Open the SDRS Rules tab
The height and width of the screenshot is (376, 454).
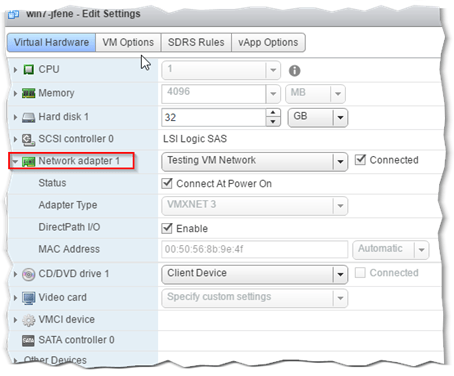coord(196,42)
